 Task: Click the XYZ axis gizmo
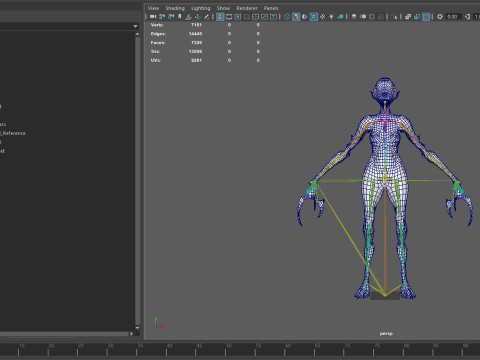click(x=158, y=323)
